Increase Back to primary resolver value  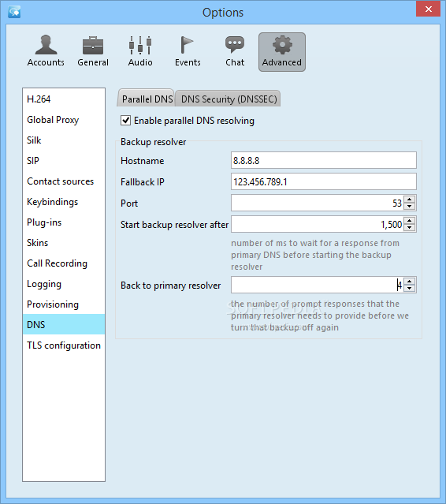tap(410, 281)
